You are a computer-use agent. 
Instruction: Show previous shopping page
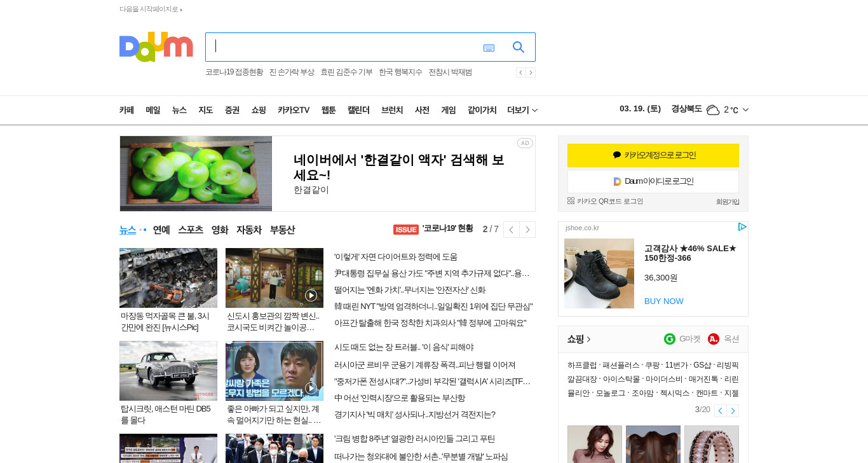720,411
